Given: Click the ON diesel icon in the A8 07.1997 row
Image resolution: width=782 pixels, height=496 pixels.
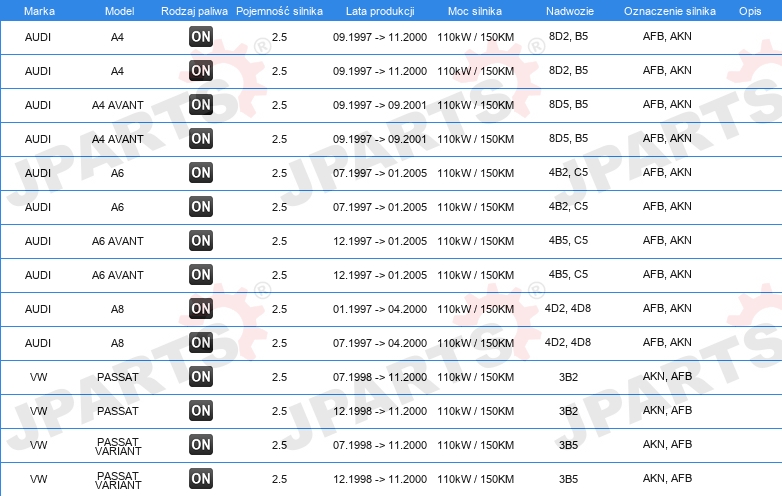Looking at the screenshot, I should pyautogui.click(x=201, y=342).
